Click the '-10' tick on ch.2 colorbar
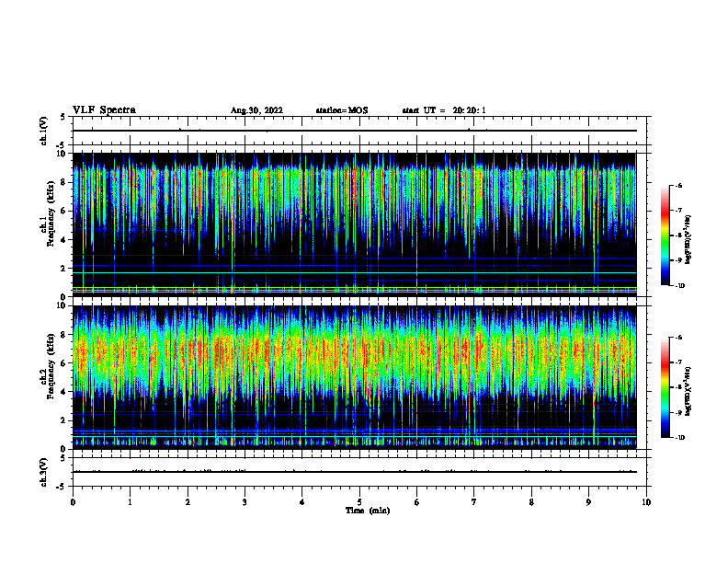 point(680,437)
